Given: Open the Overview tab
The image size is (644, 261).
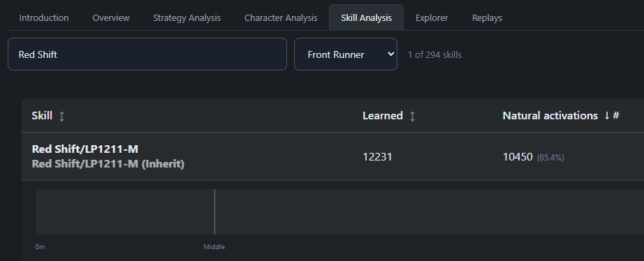Looking at the screenshot, I should coord(111,18).
